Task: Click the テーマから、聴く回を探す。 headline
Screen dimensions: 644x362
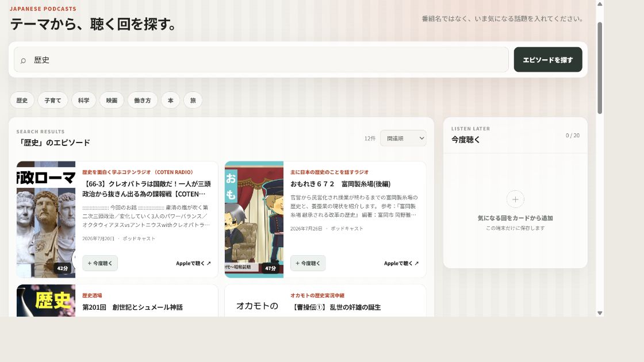Action: point(93,24)
